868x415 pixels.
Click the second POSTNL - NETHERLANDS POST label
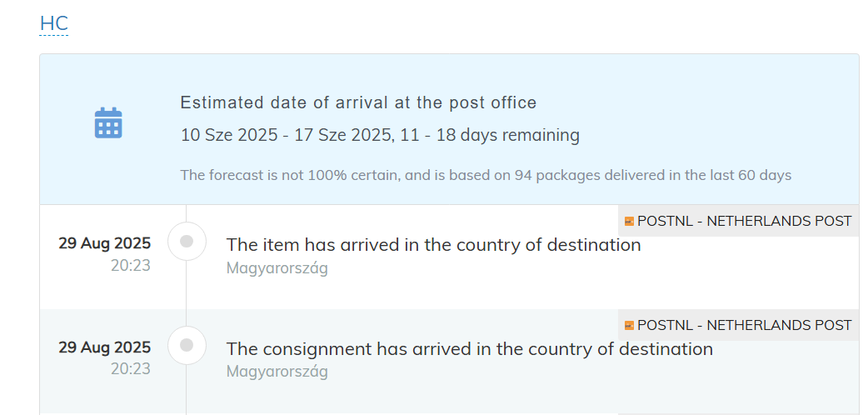click(x=744, y=325)
